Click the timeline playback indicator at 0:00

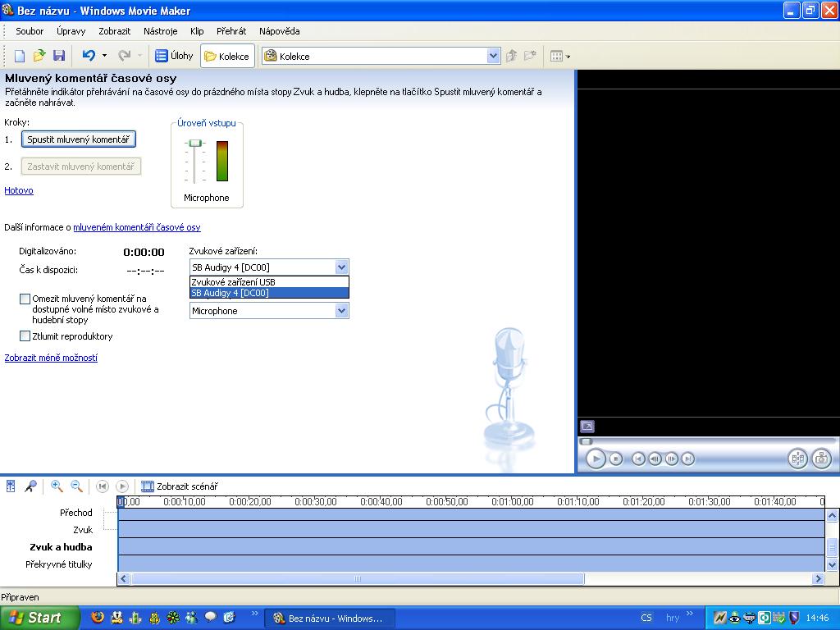point(121,502)
